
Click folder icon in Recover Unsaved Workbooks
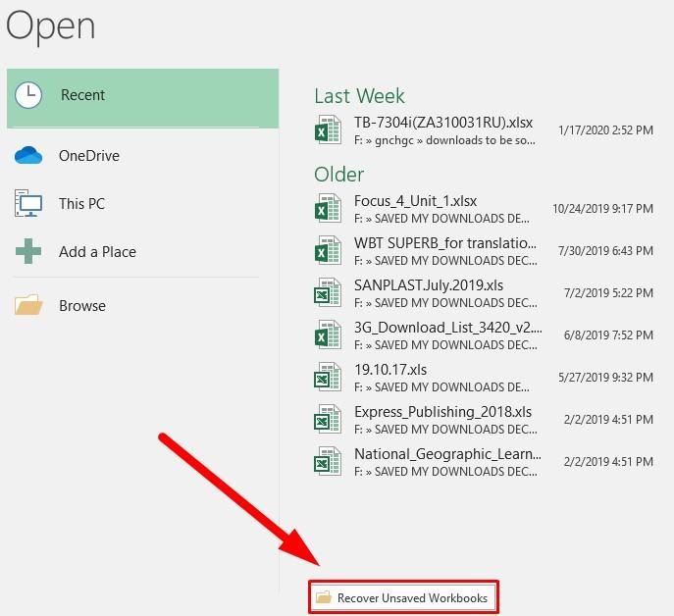[323, 597]
